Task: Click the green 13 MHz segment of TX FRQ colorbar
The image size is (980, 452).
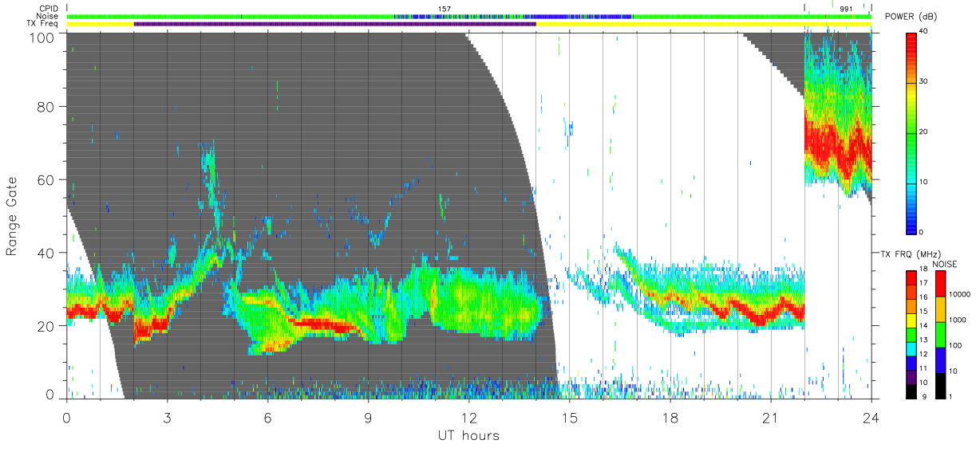Action: pyautogui.click(x=911, y=335)
